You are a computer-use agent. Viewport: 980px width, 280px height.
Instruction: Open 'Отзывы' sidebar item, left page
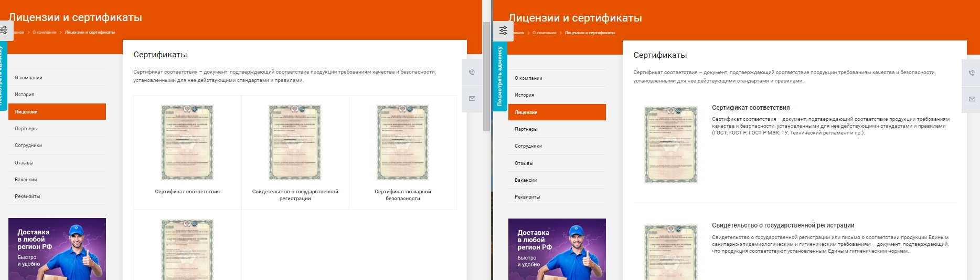coord(57,163)
